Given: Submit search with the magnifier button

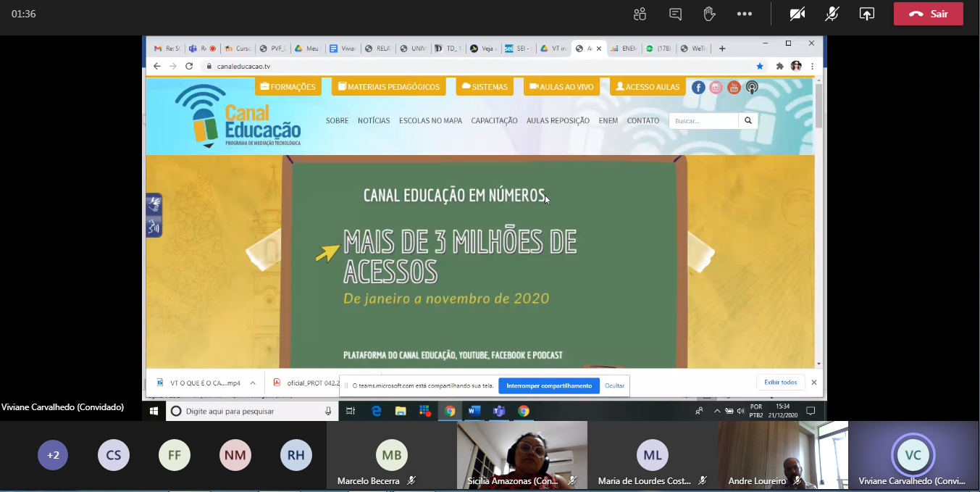Looking at the screenshot, I should coord(748,121).
